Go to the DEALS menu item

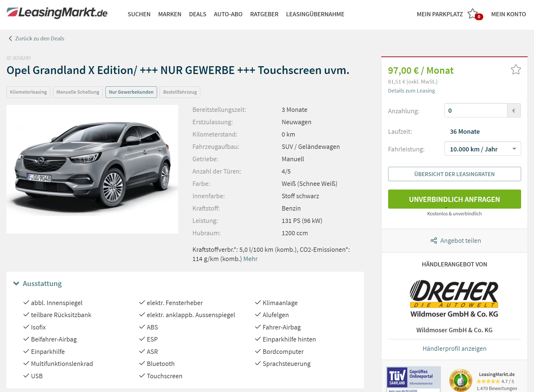(x=197, y=14)
